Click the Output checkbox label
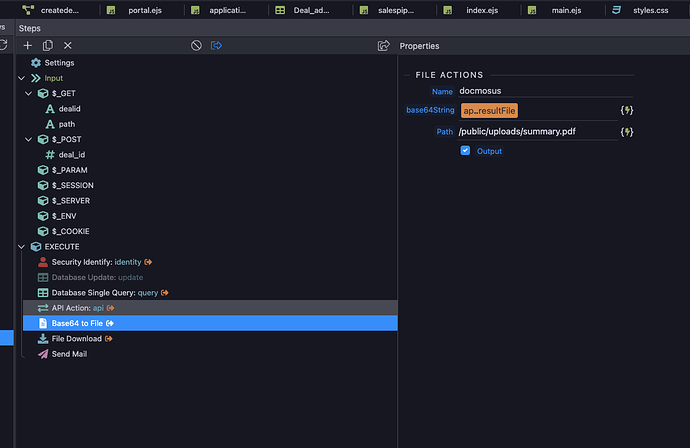 pos(489,151)
